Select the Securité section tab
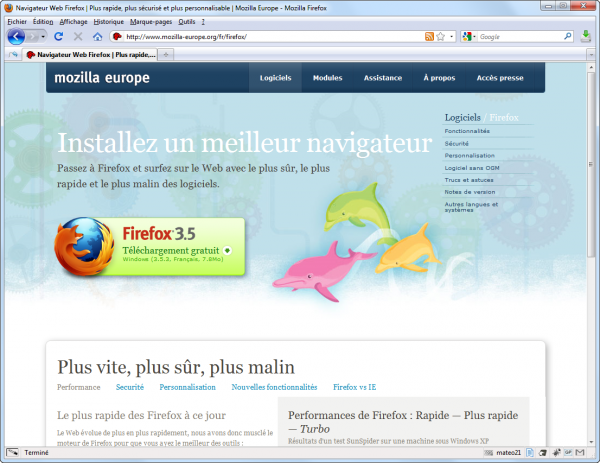The height and width of the screenshot is (463, 600). (130, 387)
